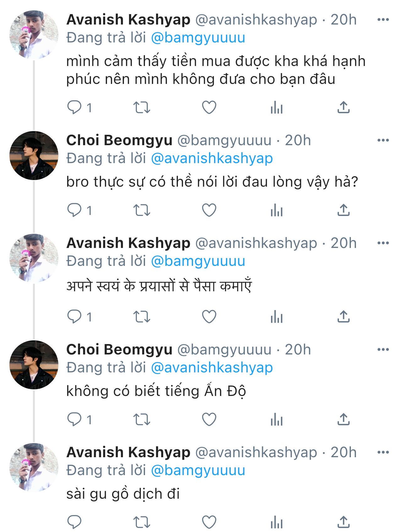Open more options on 'bro thực sự' tweet

point(383,140)
